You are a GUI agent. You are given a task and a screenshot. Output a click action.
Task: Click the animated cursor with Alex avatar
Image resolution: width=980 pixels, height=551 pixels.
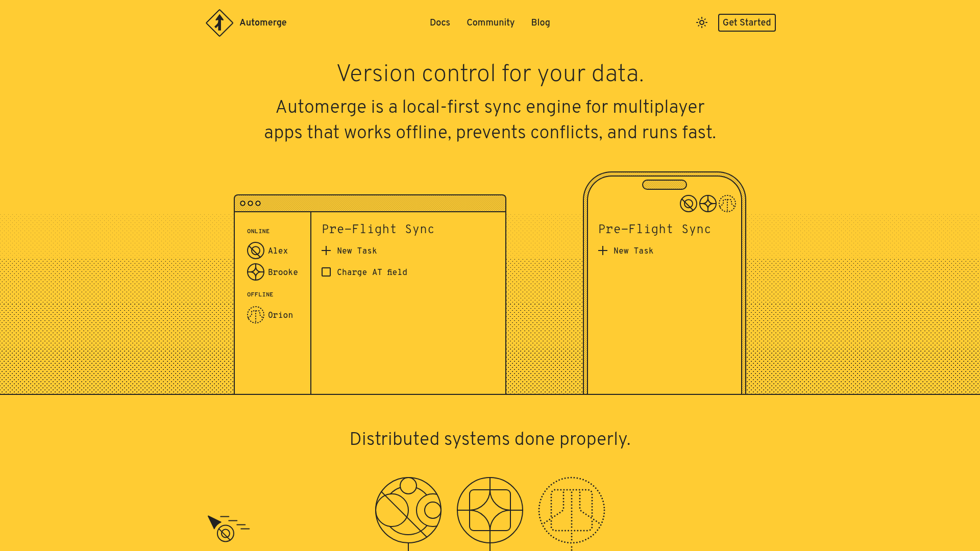point(228,528)
